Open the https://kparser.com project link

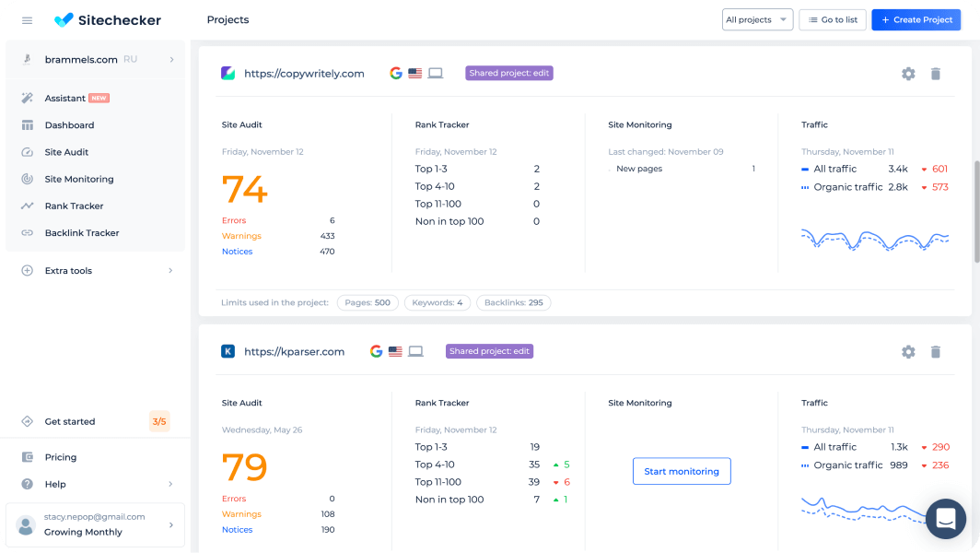pyautogui.click(x=294, y=352)
